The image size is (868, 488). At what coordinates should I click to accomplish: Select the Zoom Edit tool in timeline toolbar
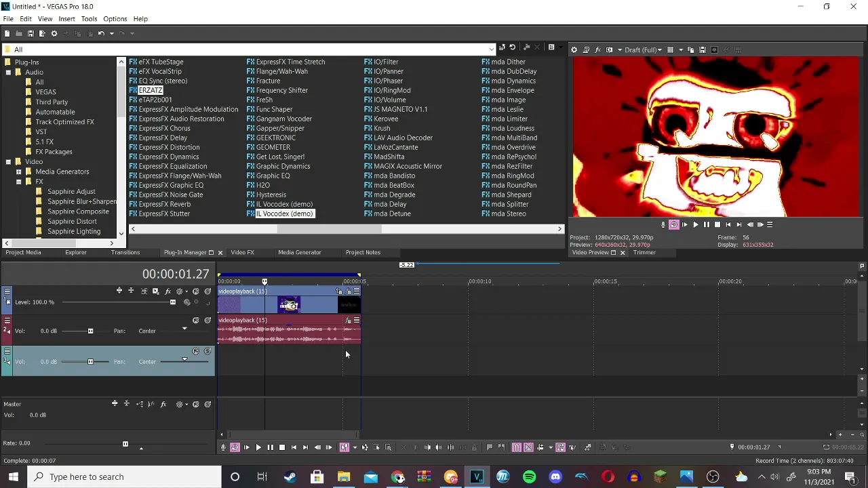389,447
